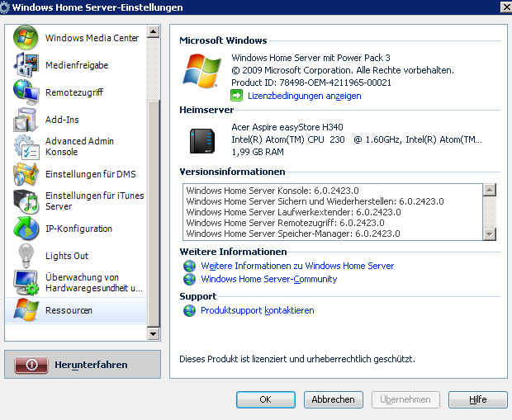Follow the Produktsupport kontaktieren link
The height and width of the screenshot is (420, 512).
click(x=258, y=310)
